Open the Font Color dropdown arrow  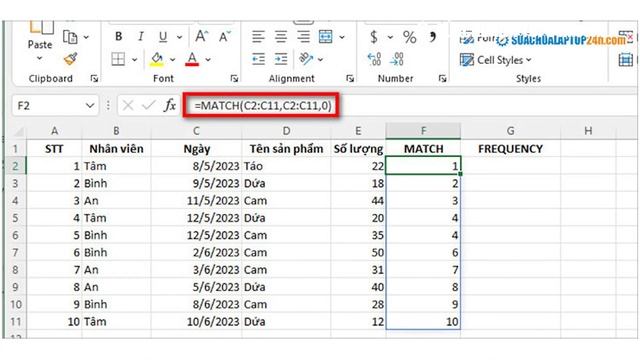point(208,60)
